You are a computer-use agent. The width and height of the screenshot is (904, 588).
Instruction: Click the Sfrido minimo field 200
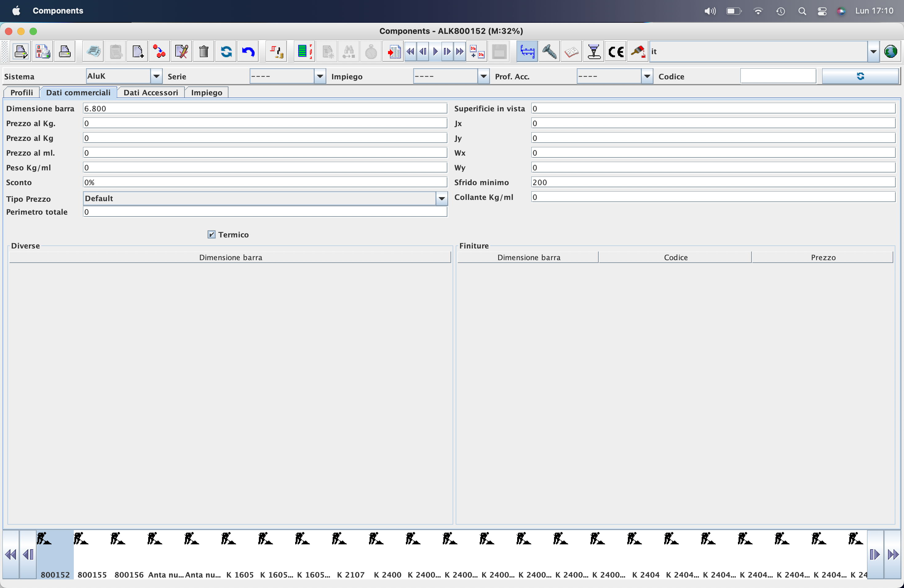pos(713,182)
